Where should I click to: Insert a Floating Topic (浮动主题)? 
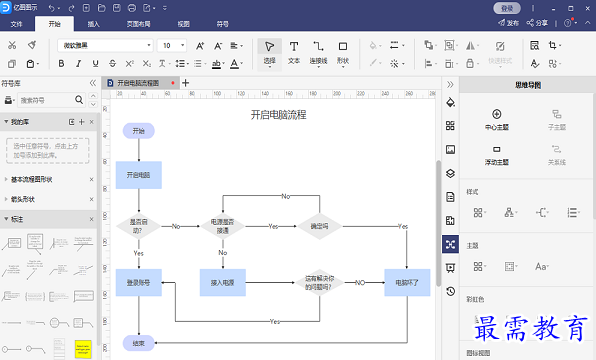[x=496, y=155]
